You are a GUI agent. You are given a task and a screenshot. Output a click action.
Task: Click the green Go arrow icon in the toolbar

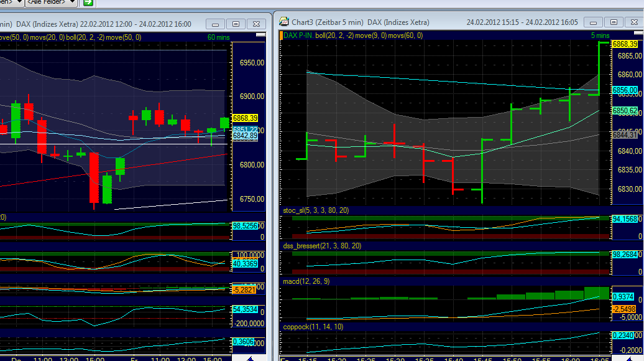pos(88,3)
